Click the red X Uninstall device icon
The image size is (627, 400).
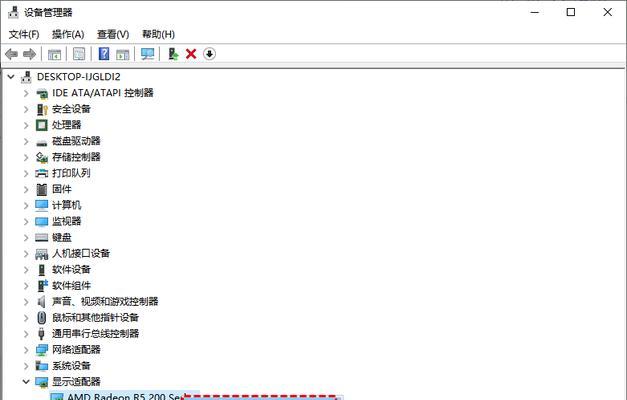(191, 54)
